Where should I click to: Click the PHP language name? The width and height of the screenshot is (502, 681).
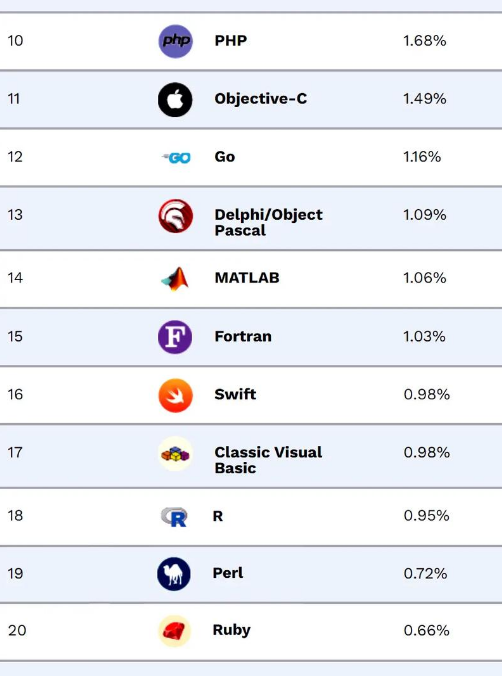tap(231, 40)
